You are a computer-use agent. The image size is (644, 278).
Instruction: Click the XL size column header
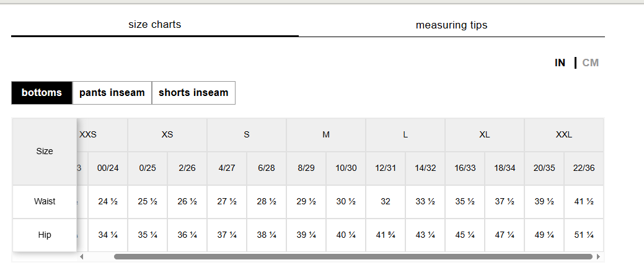[x=485, y=135]
